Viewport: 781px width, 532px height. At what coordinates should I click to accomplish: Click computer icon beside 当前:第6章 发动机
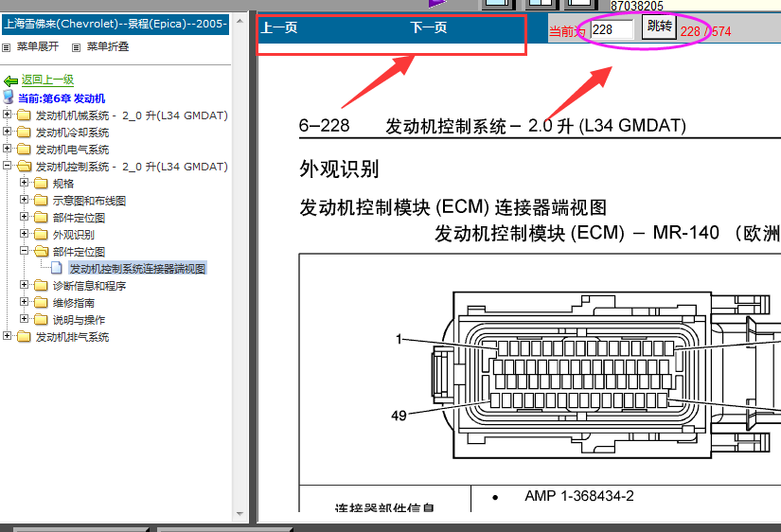click(x=9, y=98)
